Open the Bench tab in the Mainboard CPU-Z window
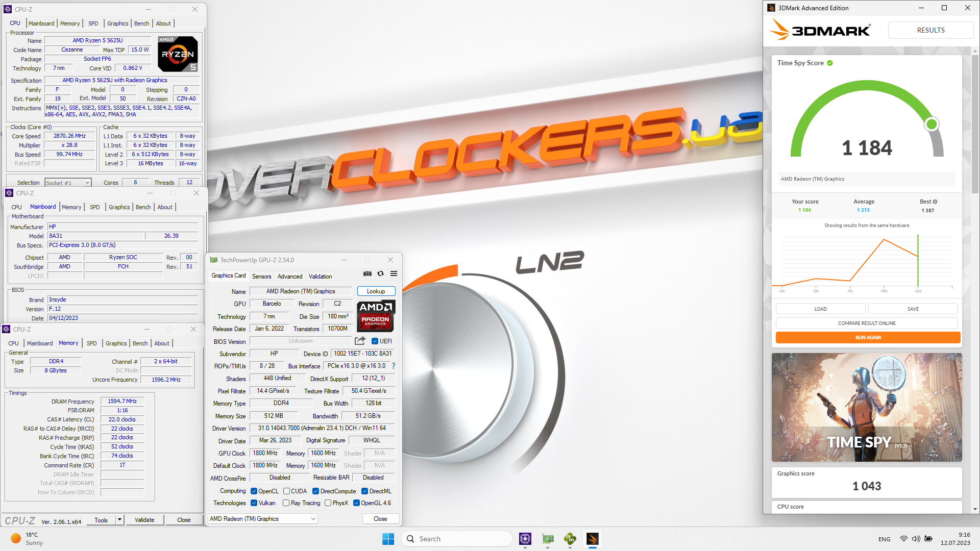 tap(143, 207)
